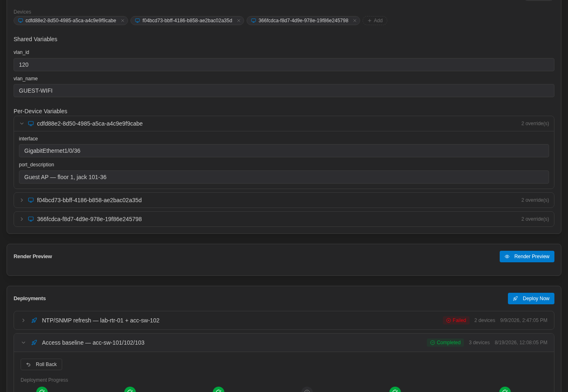This screenshot has width=568, height=392.
Task: Select the Access baseline deployment title
Action: click(93, 343)
